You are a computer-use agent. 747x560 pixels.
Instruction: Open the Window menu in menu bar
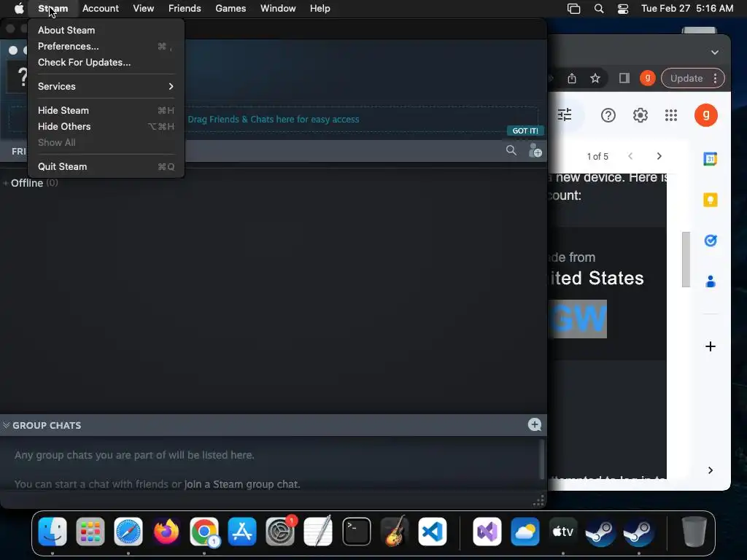(278, 8)
